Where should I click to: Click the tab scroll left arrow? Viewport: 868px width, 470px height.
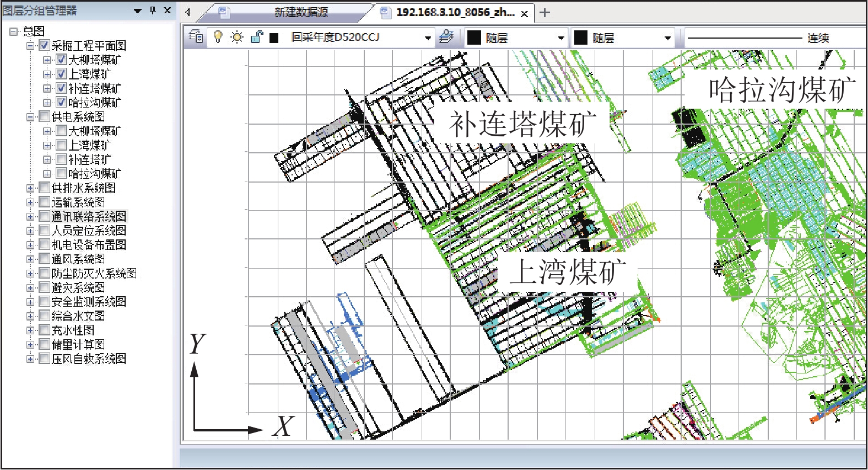188,12
